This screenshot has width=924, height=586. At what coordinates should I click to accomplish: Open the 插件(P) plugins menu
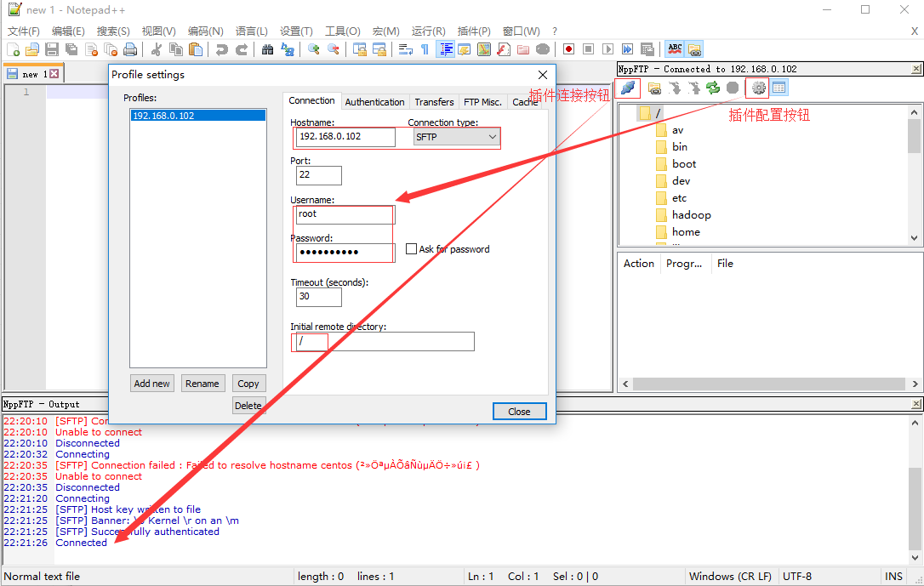click(474, 31)
